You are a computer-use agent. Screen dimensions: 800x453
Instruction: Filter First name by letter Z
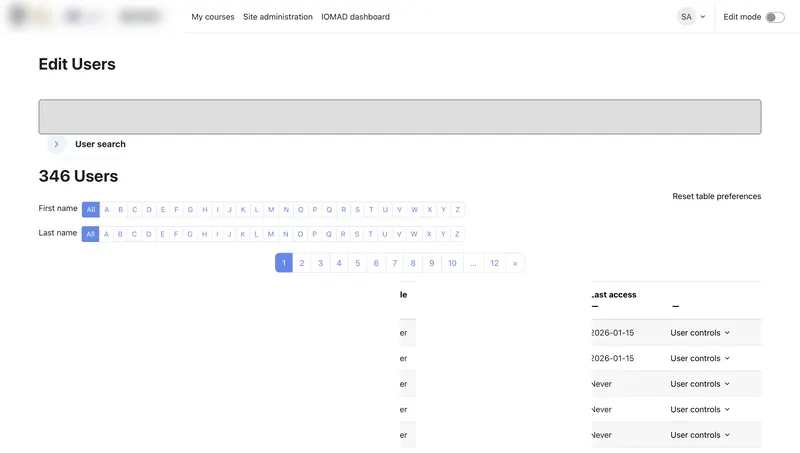pos(458,210)
